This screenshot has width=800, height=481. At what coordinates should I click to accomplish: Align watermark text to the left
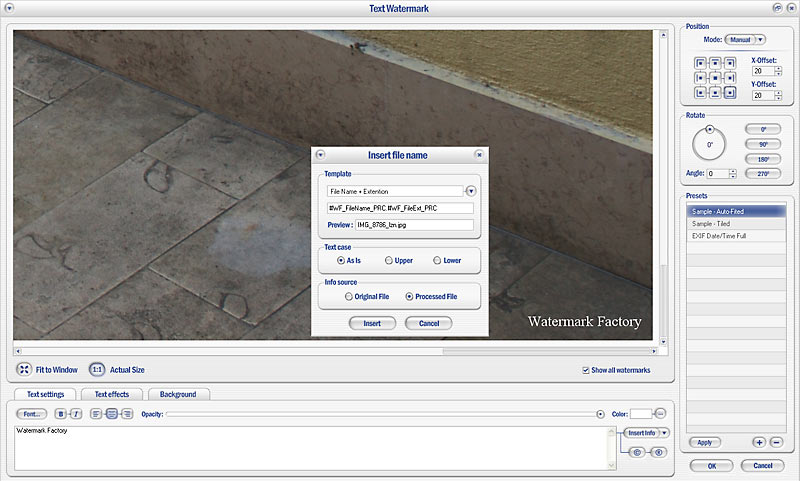(x=95, y=413)
